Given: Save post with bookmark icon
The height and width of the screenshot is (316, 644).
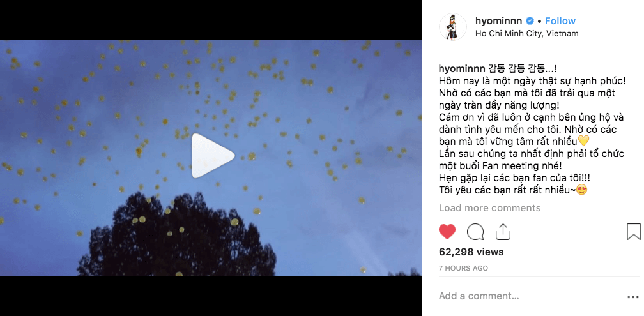Looking at the screenshot, I should [634, 232].
